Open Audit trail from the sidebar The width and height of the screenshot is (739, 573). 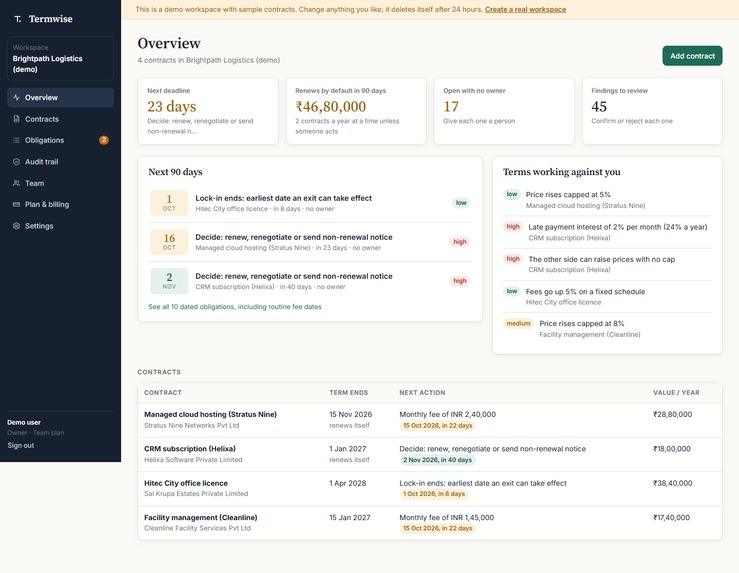pyautogui.click(x=60, y=162)
